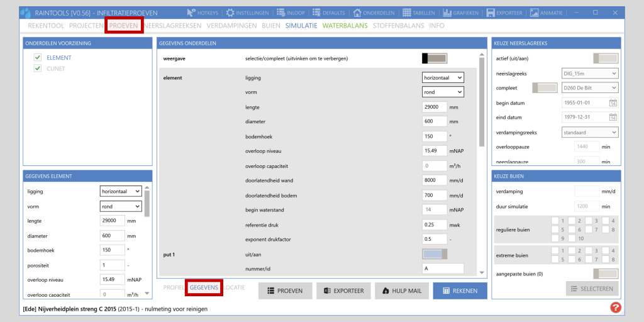Open the Onderdelen home icon
This screenshot has width=644, height=322.
tap(357, 13)
